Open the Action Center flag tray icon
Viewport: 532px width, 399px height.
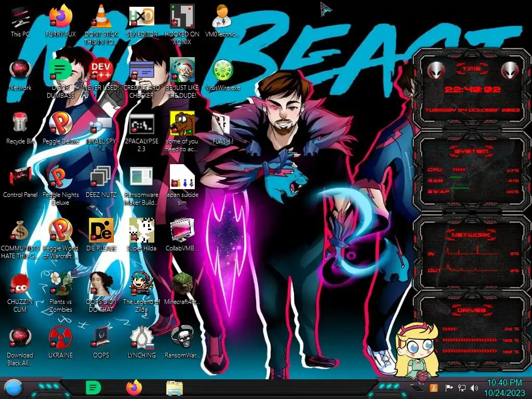[449, 388]
